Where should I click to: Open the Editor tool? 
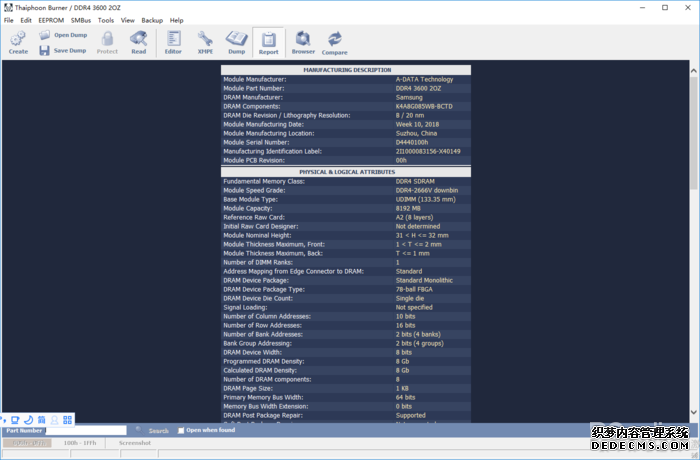tap(173, 42)
